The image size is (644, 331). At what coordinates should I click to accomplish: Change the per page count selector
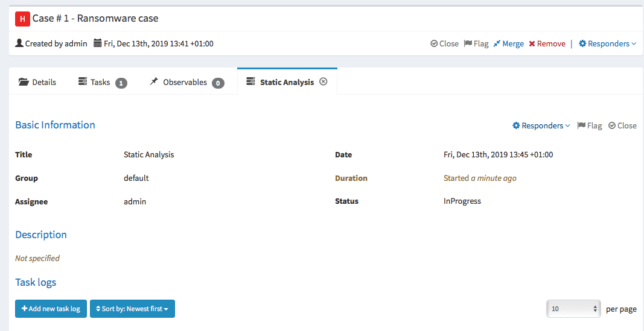pos(573,309)
